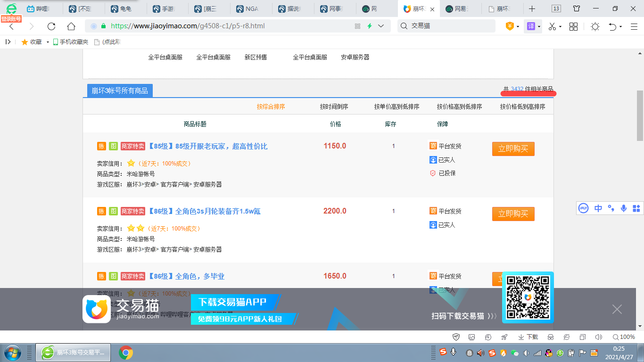
Task: Open the scissors screenshot tool
Action: point(552,26)
